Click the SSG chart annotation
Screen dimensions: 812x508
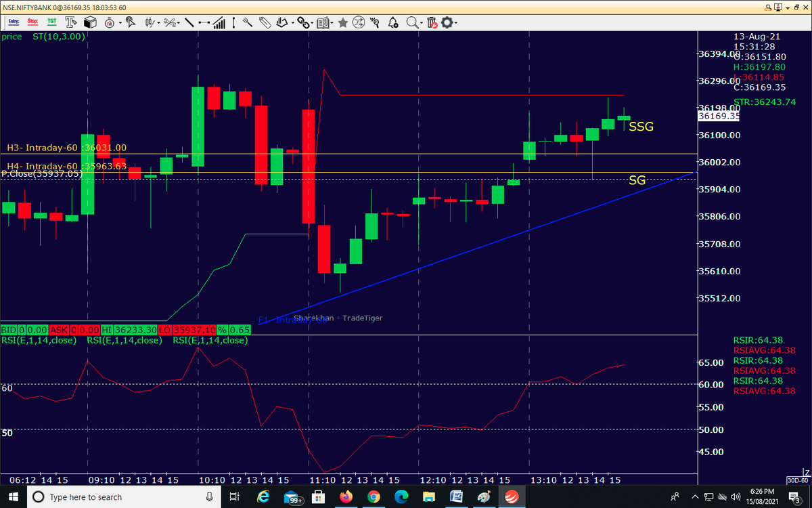[x=641, y=127]
